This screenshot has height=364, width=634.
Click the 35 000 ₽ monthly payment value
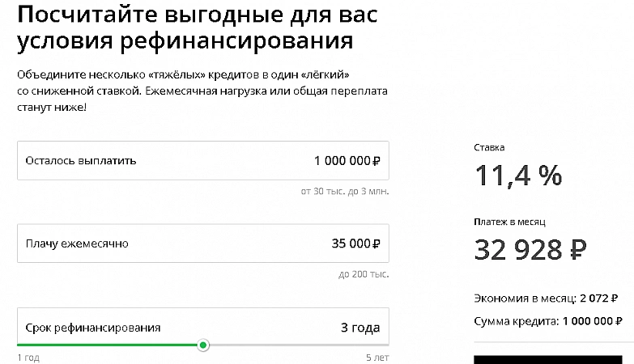coord(355,243)
